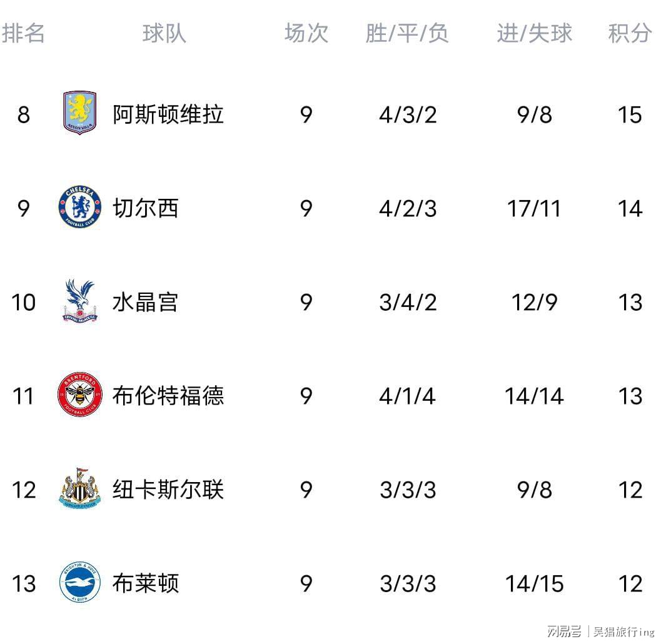This screenshot has width=666, height=644.
Task: Click the Aston Villa club crest
Action: coord(79,113)
